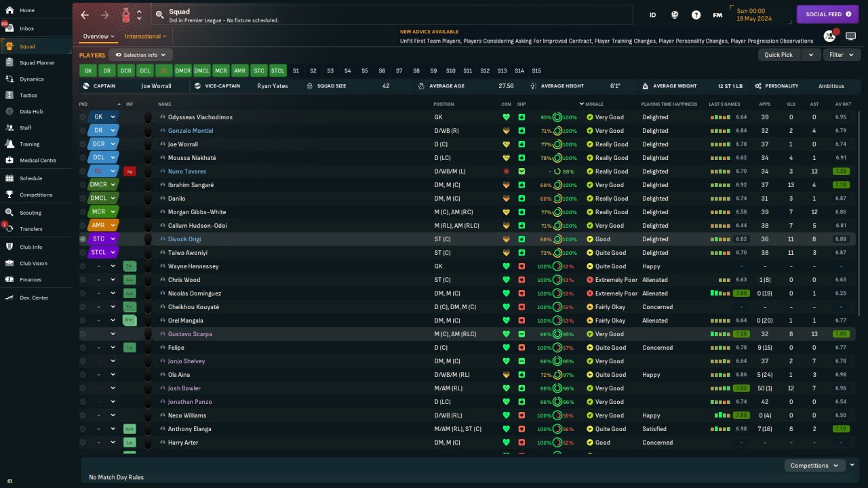Toggle the pick circle for Chris Wood
Viewport: 868px width, 488px height.
pos(83,280)
